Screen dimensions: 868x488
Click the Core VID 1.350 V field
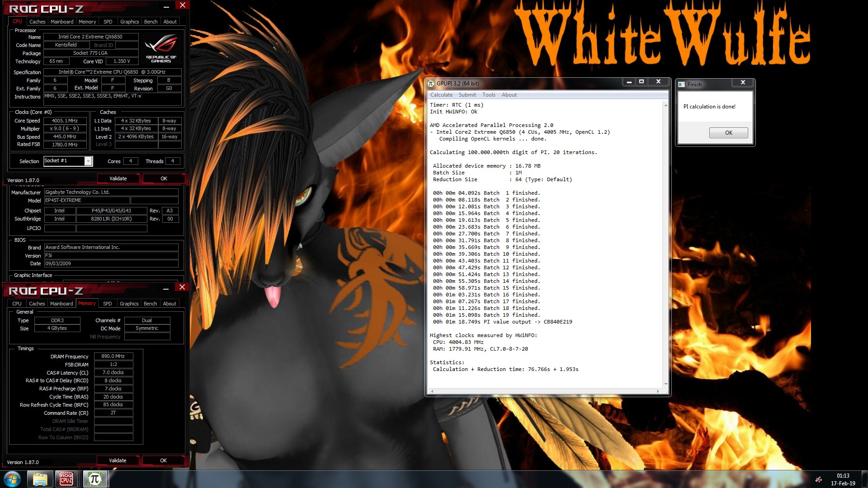[x=122, y=61]
